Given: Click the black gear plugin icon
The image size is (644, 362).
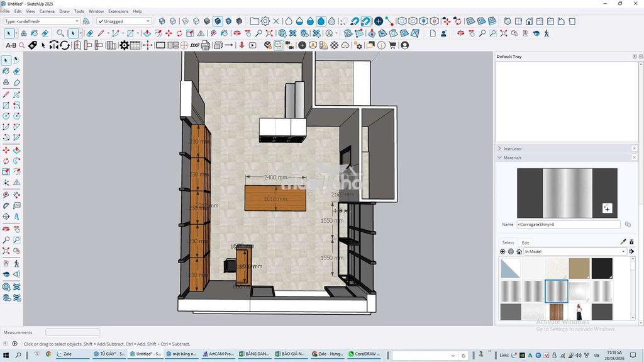Looking at the screenshot, I should tap(125, 45).
